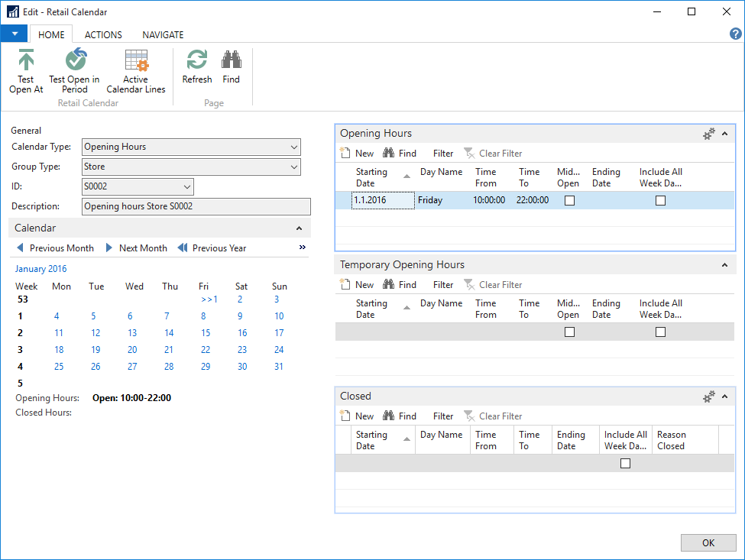Click the Description text field
Viewport: 745px width, 560px height.
[196, 206]
